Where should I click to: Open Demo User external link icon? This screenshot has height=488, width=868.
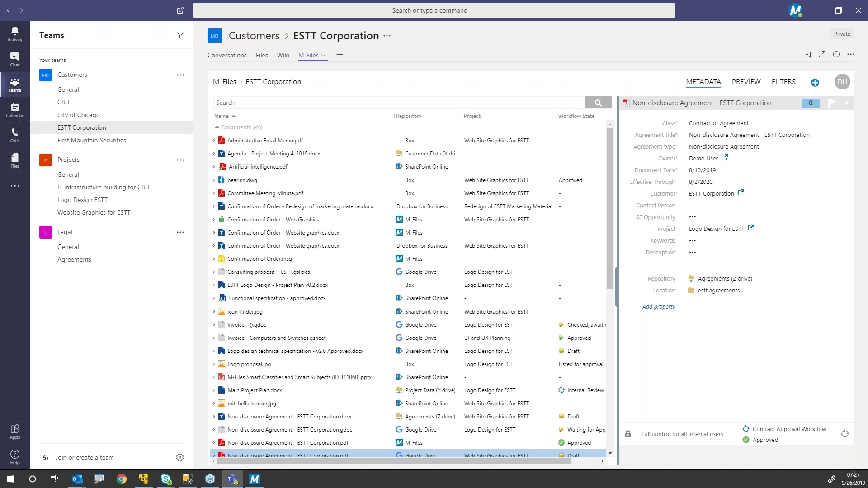725,158
